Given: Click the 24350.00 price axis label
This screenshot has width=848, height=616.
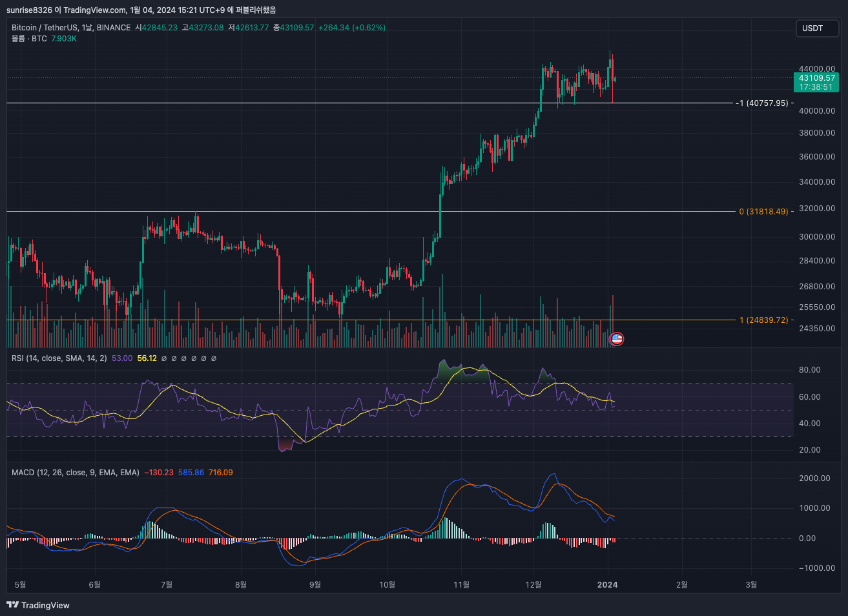Looking at the screenshot, I should (817, 328).
